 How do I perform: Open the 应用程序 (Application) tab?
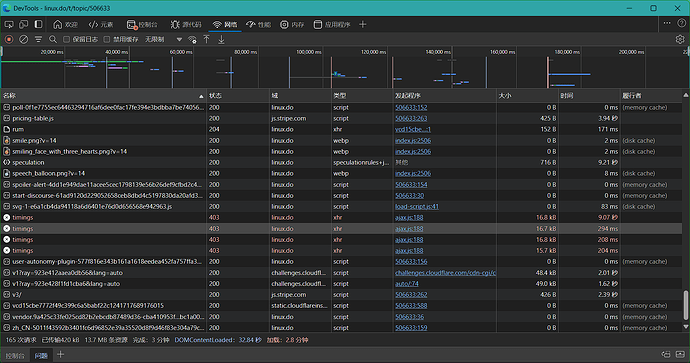[332, 25]
